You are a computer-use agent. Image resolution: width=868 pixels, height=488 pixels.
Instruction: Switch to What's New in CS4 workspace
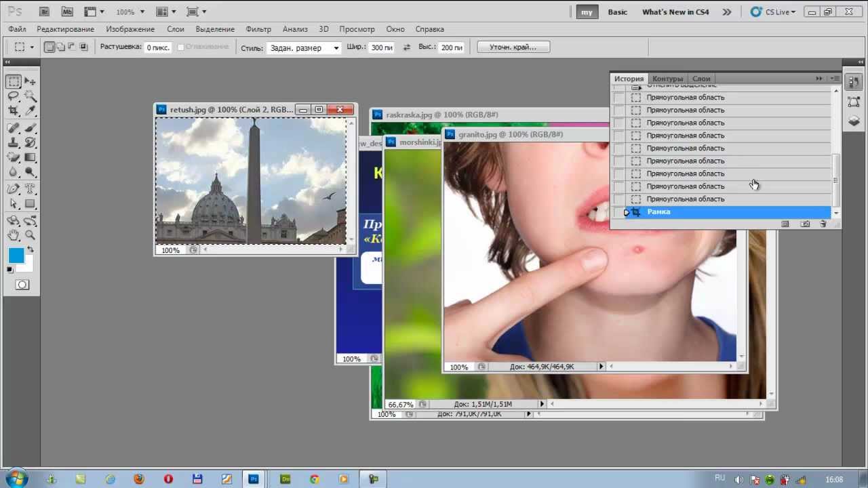pyautogui.click(x=675, y=12)
